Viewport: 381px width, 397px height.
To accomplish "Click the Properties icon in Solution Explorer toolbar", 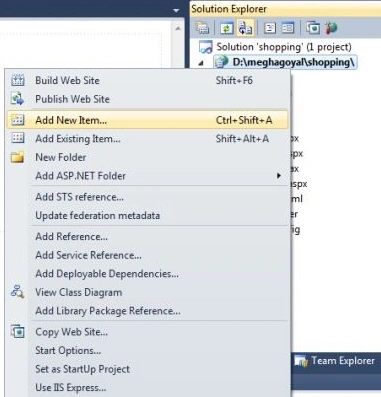I will (x=202, y=28).
